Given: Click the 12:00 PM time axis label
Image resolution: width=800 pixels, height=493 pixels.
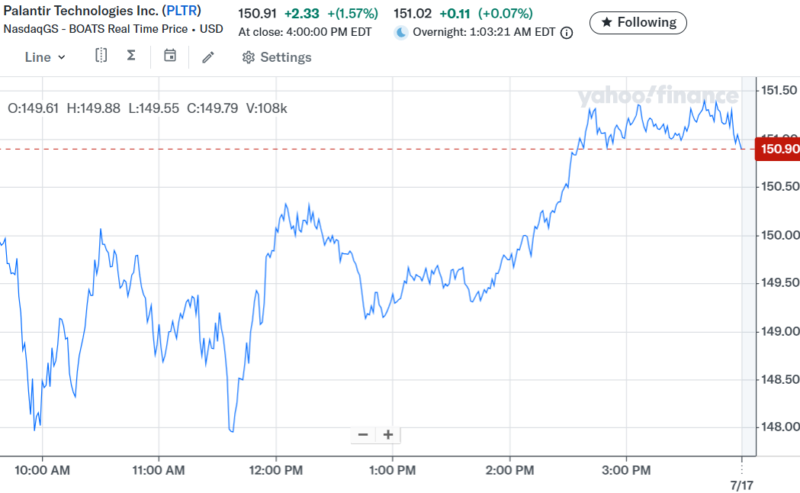Looking at the screenshot, I should coord(276,469).
